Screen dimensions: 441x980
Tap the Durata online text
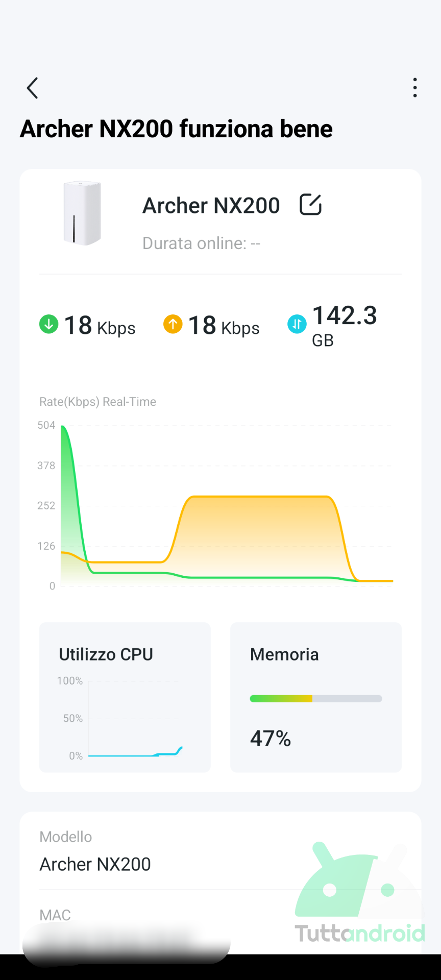(x=202, y=243)
